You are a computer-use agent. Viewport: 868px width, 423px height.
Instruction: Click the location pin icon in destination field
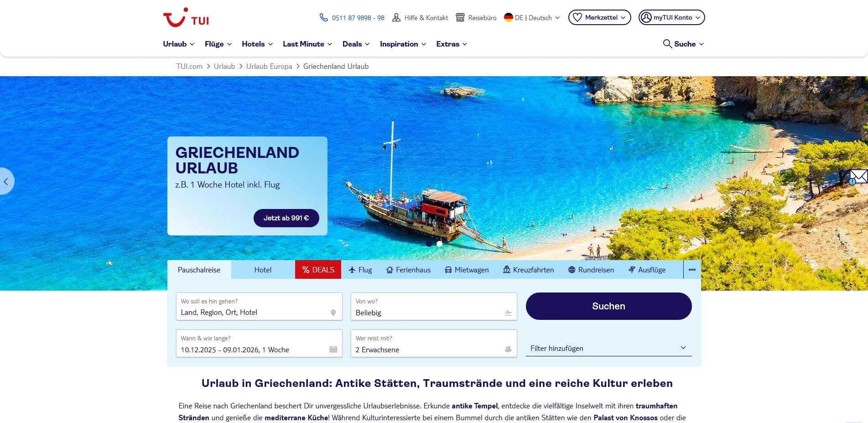pos(333,313)
